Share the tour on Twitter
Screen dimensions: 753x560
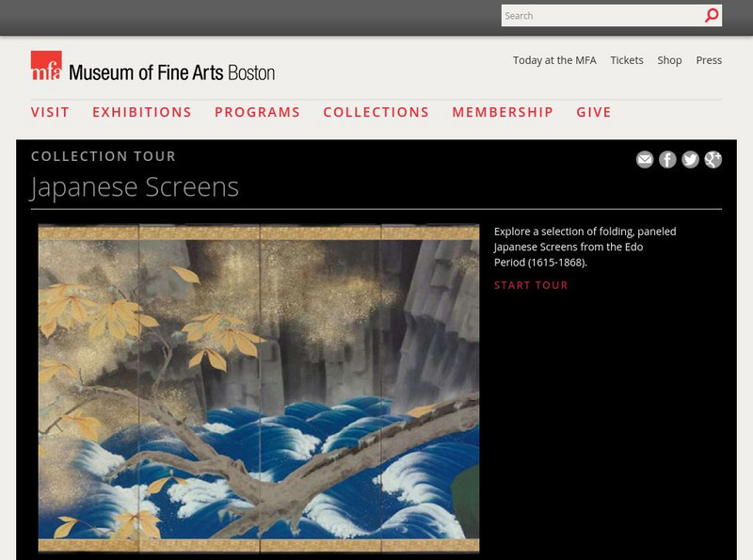(688, 160)
